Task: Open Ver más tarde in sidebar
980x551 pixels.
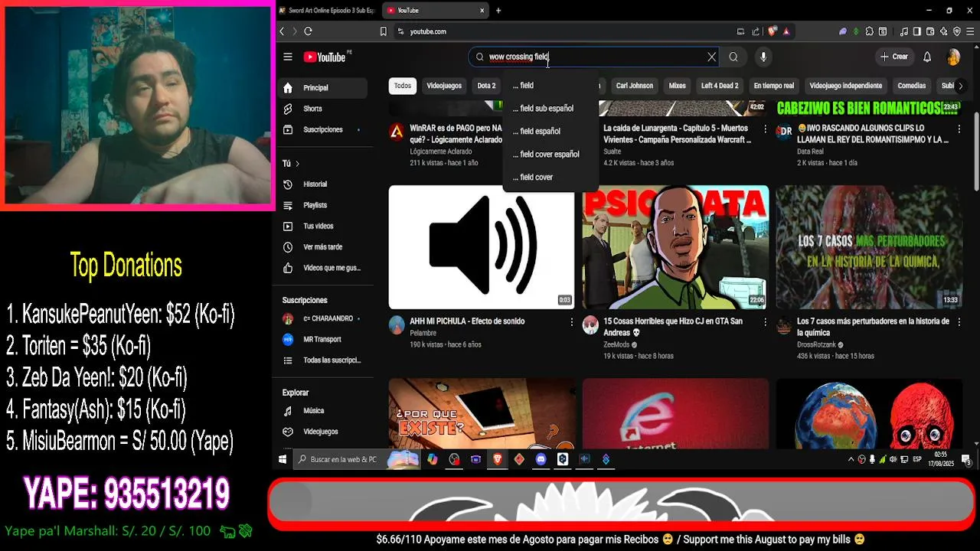Action: point(322,247)
